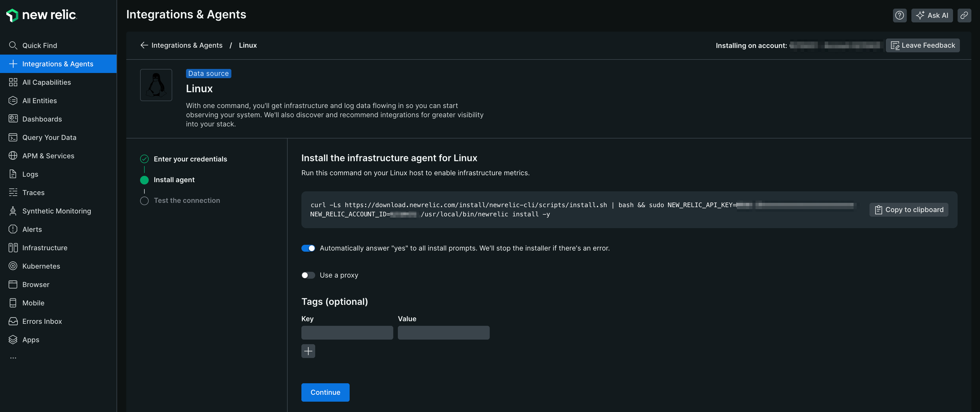Select the Errors Inbox menu entry

point(42,321)
